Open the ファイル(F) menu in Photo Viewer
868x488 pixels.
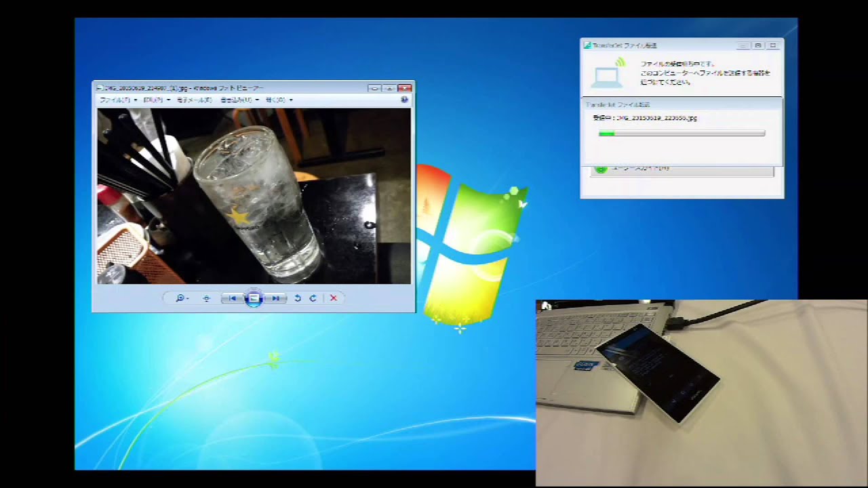click(x=118, y=100)
